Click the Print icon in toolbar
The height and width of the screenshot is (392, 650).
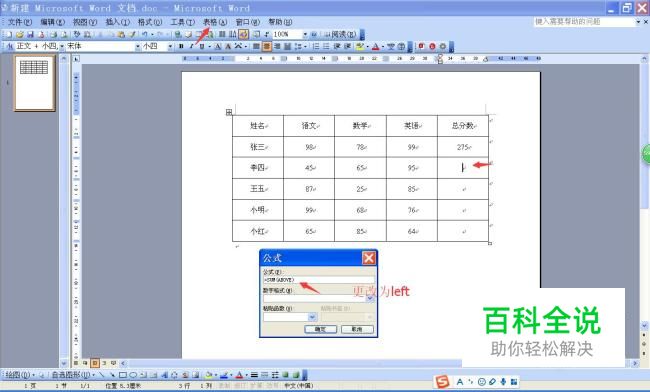coord(53,34)
